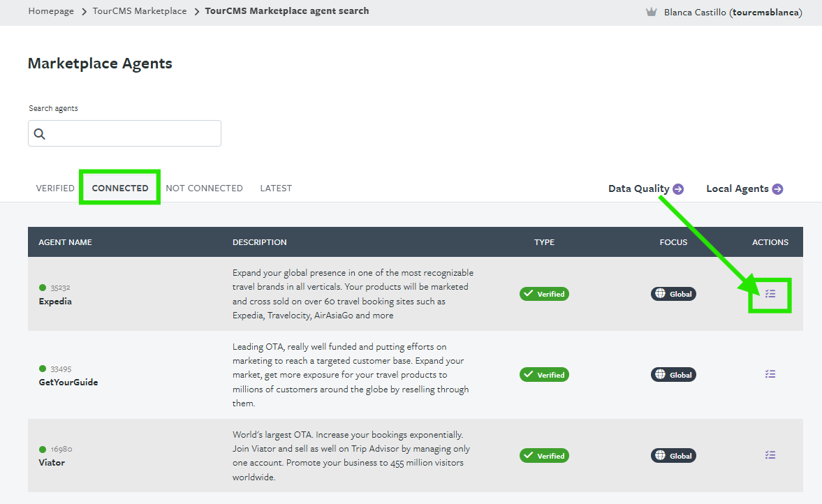Click the GetYourGuide description text

tap(351, 375)
